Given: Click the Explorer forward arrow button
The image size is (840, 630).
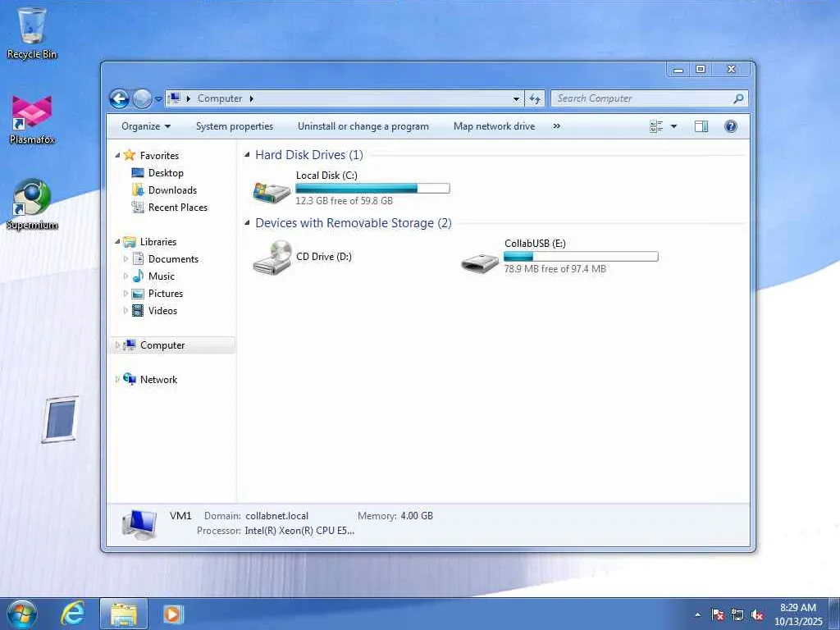Looking at the screenshot, I should click(x=142, y=98).
